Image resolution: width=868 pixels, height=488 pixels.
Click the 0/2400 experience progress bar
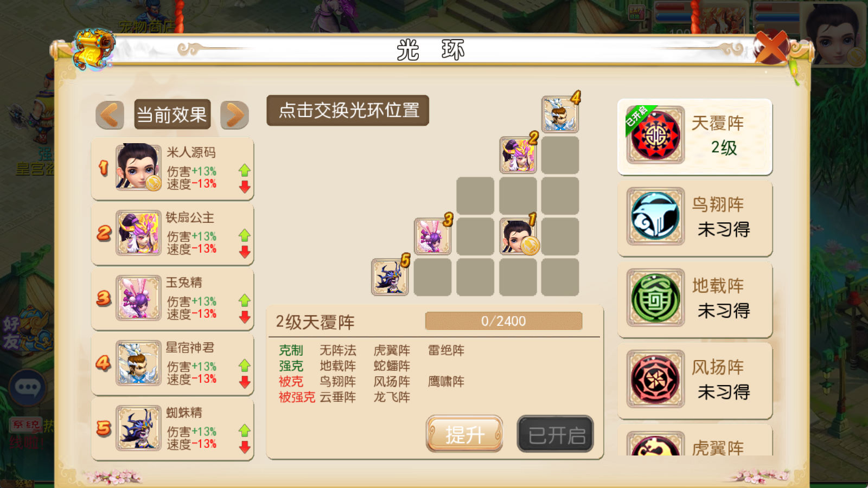[503, 321]
